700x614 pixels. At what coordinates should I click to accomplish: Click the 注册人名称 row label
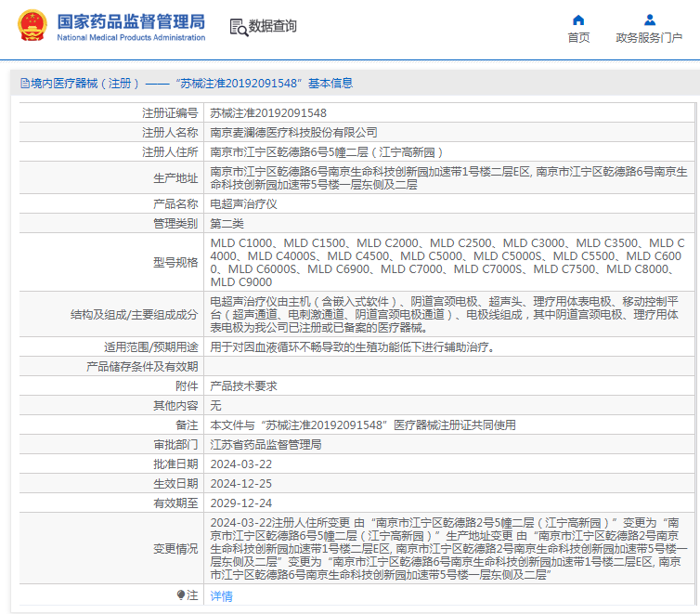(x=170, y=133)
